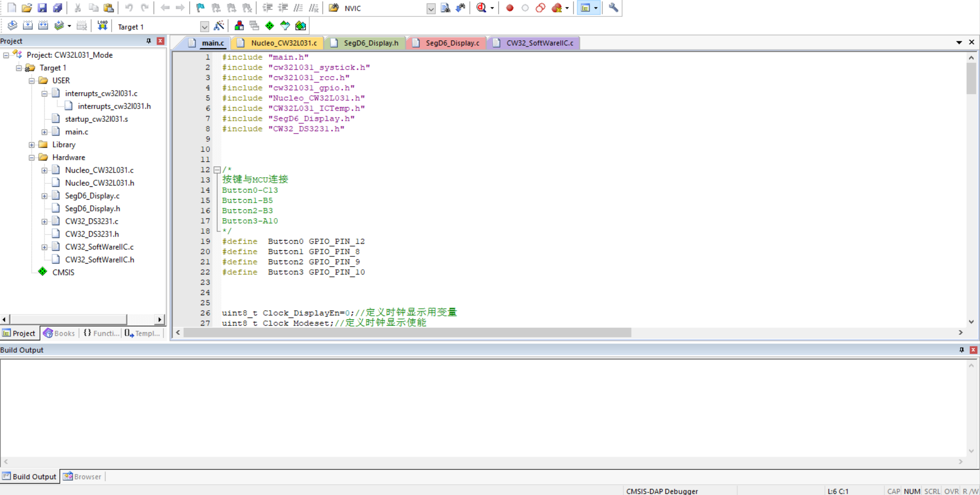Click the Batch Build icon

coord(59,26)
